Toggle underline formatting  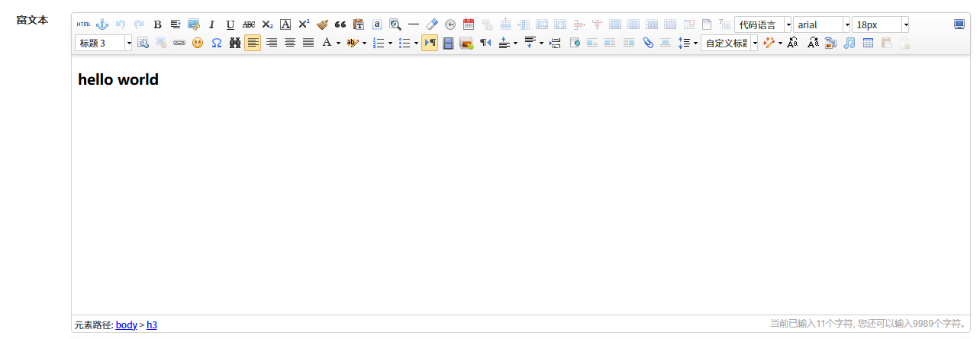[230, 24]
